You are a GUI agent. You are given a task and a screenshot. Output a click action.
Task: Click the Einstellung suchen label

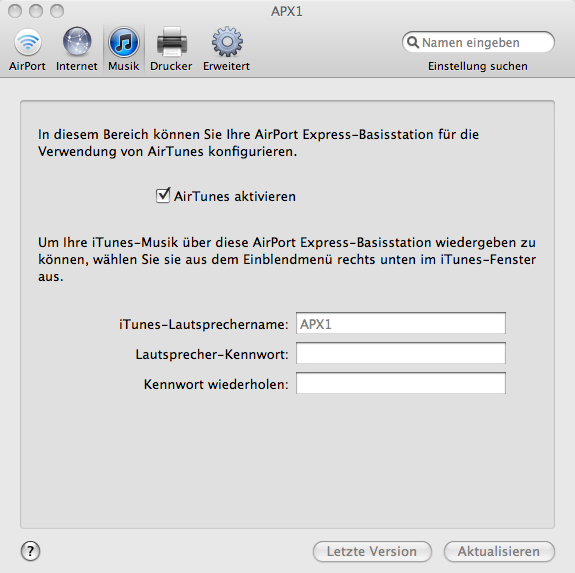click(x=478, y=66)
